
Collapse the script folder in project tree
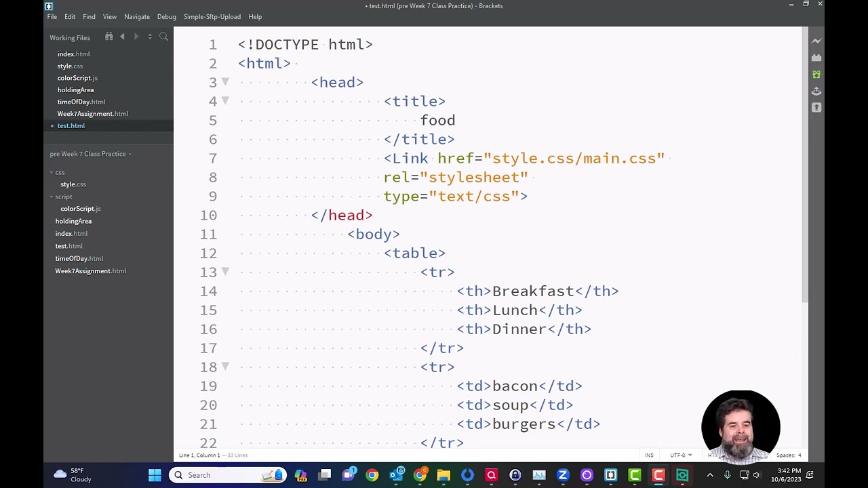(51, 197)
